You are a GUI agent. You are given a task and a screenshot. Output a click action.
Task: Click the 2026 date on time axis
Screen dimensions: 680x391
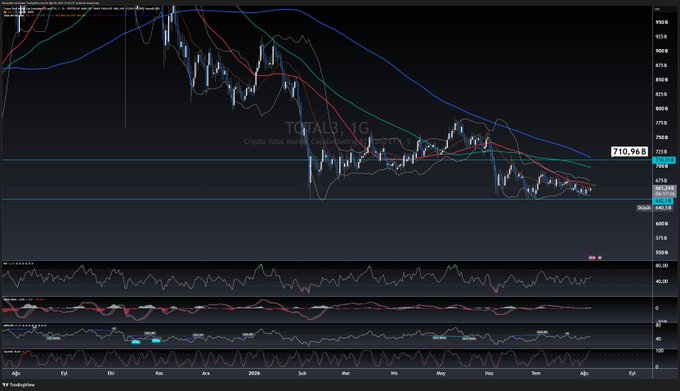[254, 373]
